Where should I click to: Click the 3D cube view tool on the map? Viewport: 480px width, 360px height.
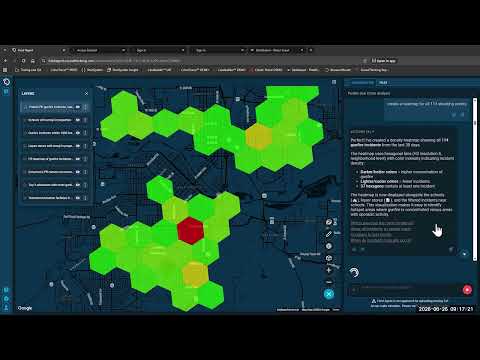(x=329, y=258)
